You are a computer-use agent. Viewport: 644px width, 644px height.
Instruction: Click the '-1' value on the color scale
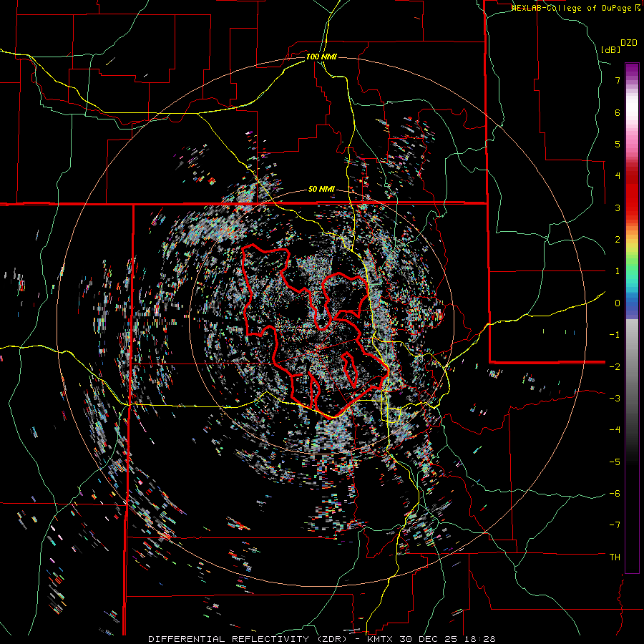click(615, 335)
